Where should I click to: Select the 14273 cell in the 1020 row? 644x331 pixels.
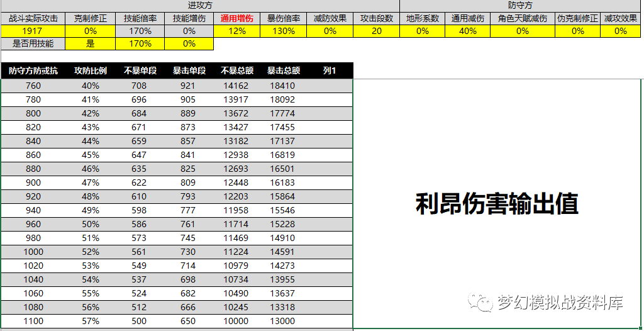pyautogui.click(x=282, y=266)
